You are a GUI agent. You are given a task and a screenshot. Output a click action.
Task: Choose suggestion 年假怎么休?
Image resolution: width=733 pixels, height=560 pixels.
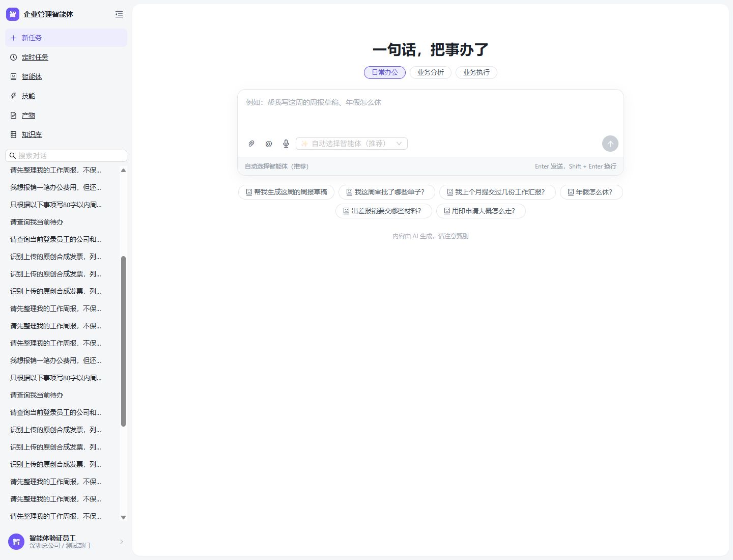coord(591,192)
